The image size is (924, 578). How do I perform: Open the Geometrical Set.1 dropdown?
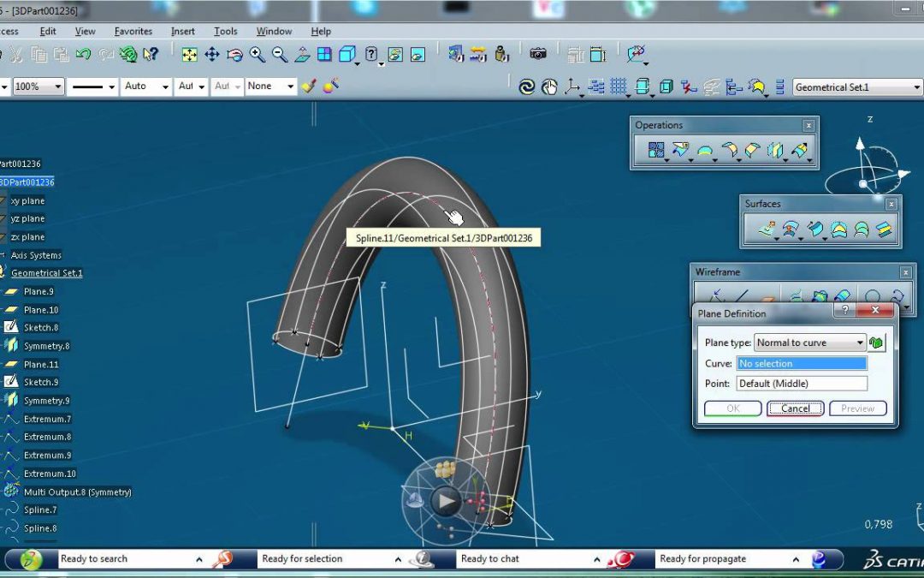[x=916, y=87]
